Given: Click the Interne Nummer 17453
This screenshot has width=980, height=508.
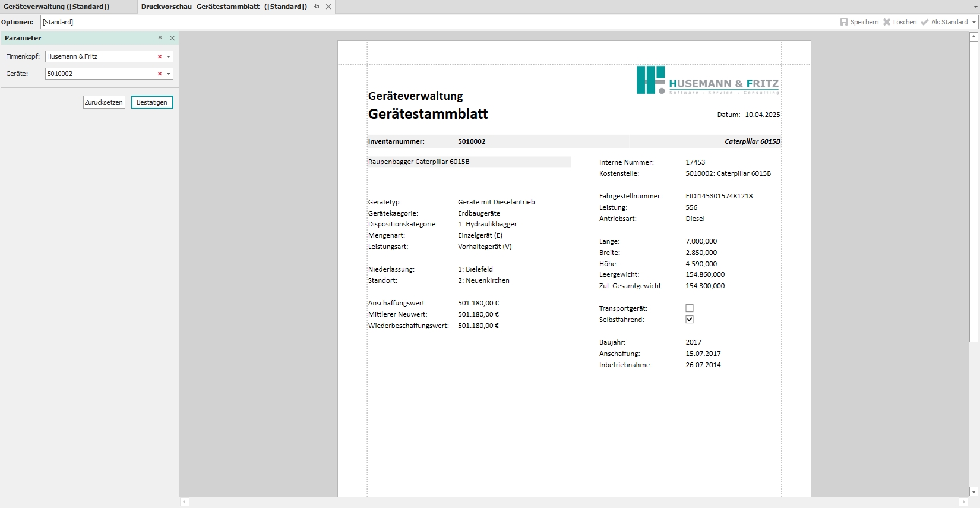Looking at the screenshot, I should click(x=696, y=162).
